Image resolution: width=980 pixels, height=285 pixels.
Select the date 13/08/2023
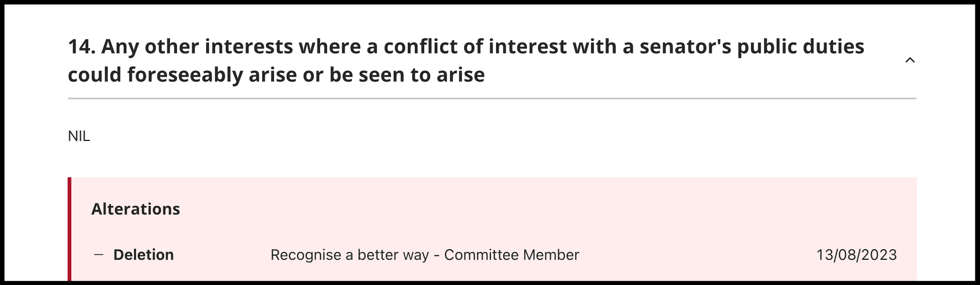pyautogui.click(x=856, y=255)
